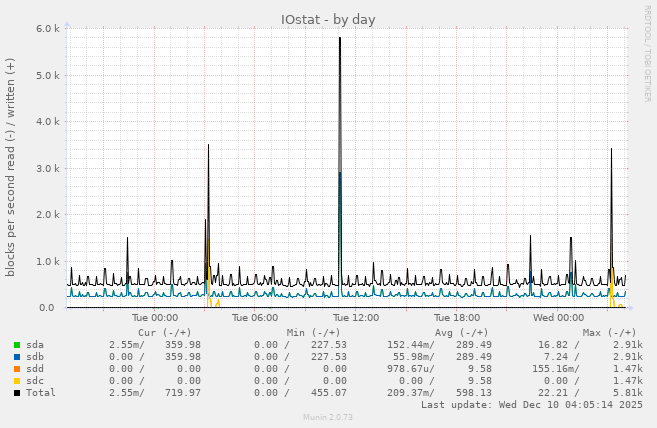This screenshot has height=428, width=657.
Task: Click the '5.0 k' y-axis label
Action: pyautogui.click(x=48, y=76)
